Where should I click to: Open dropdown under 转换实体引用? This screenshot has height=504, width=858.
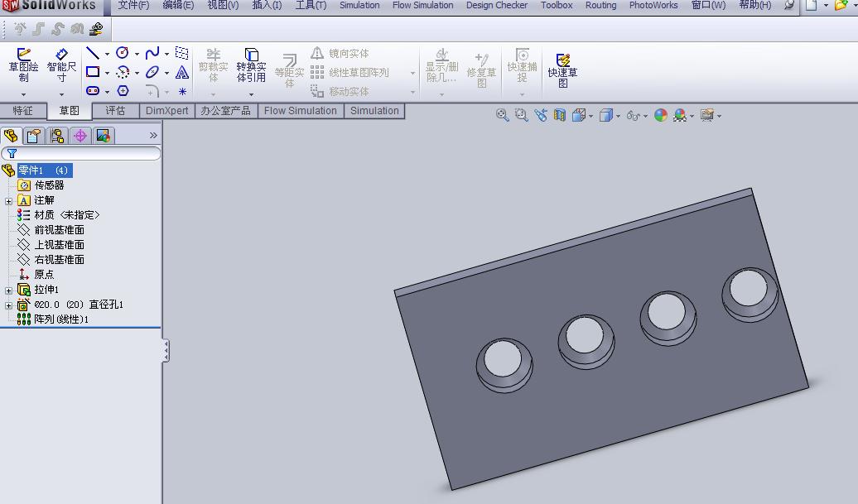(x=251, y=94)
